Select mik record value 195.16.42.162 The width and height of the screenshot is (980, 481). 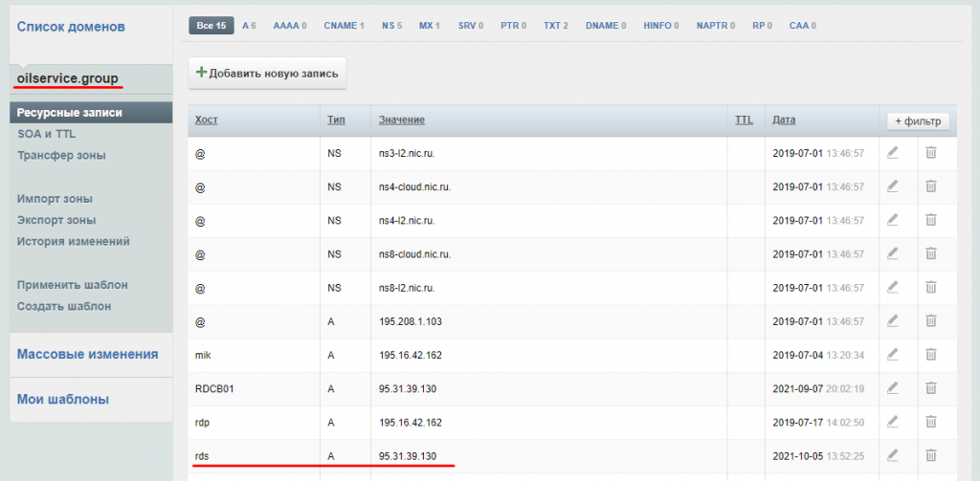(410, 356)
